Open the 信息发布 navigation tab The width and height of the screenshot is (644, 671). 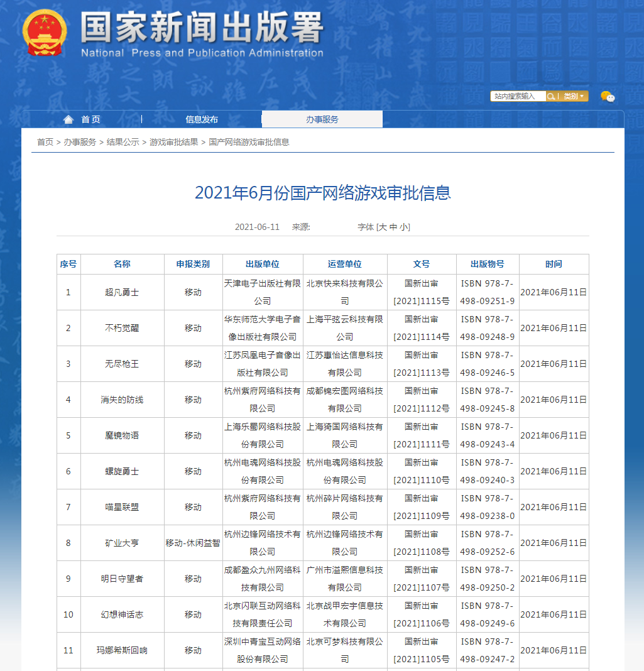(x=202, y=119)
